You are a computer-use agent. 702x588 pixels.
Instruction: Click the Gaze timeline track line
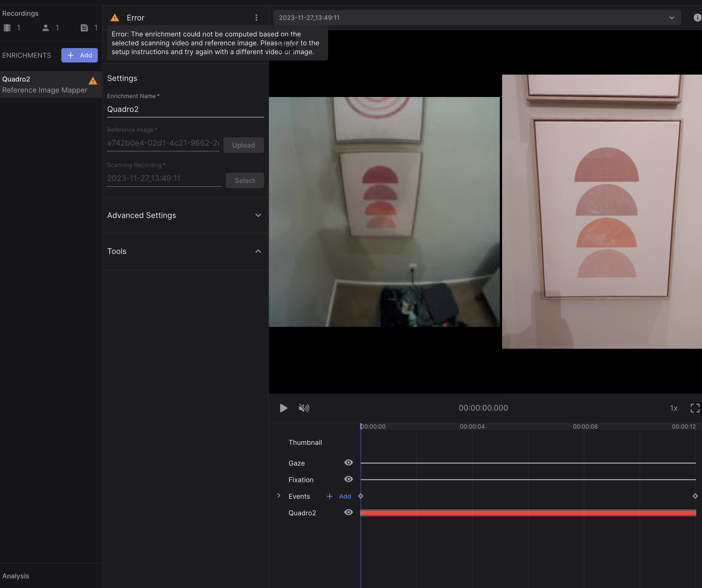[528, 463]
